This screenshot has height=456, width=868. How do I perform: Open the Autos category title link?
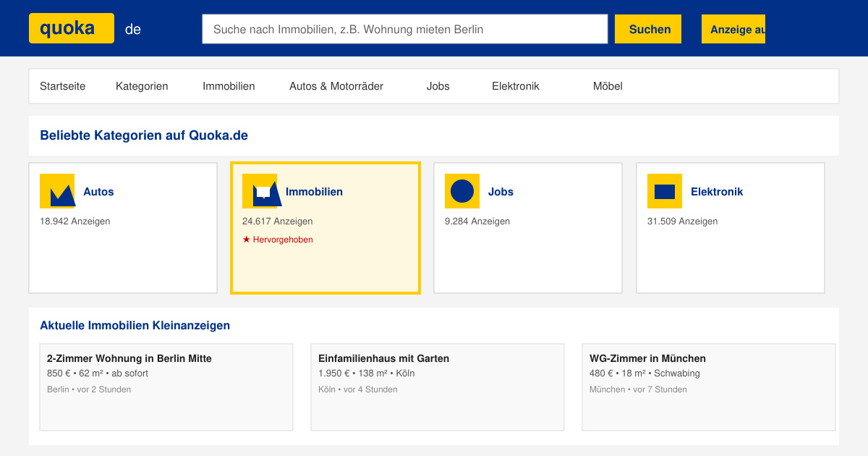[98, 192]
